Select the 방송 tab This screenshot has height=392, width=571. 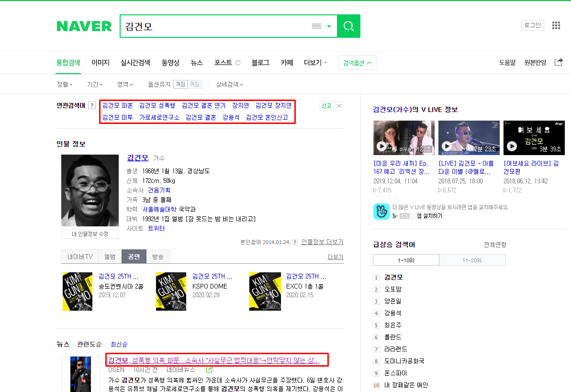pyautogui.click(x=157, y=257)
